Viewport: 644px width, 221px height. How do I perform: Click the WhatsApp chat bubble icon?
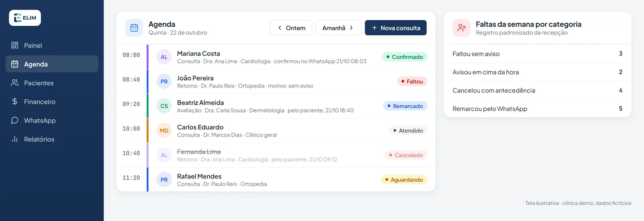(x=15, y=120)
